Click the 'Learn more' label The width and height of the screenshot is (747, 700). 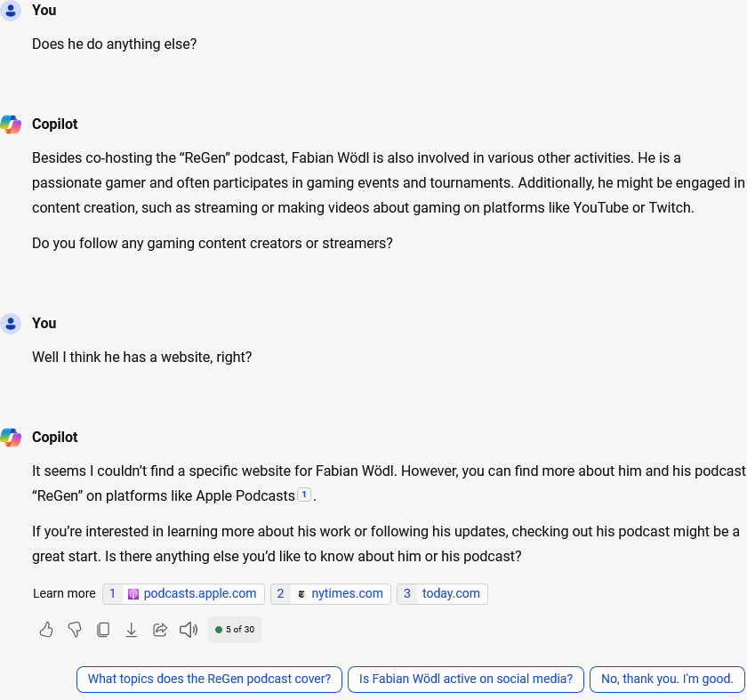point(64,593)
